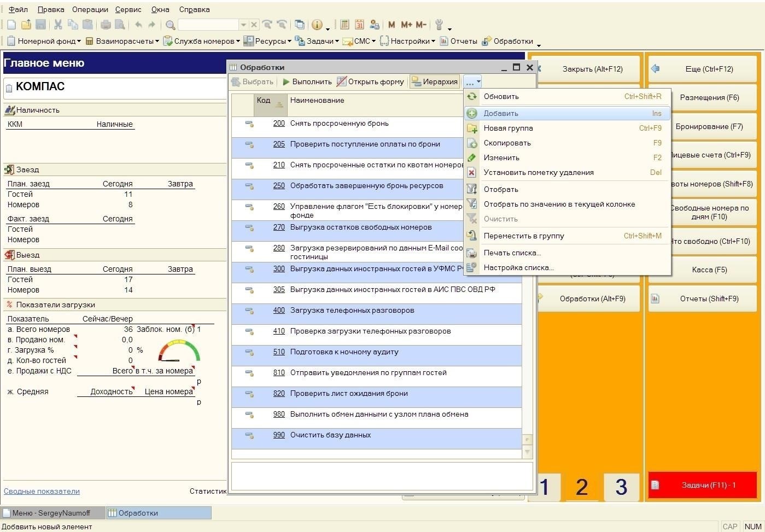Click the Отчеты toolbar item

(x=458, y=41)
